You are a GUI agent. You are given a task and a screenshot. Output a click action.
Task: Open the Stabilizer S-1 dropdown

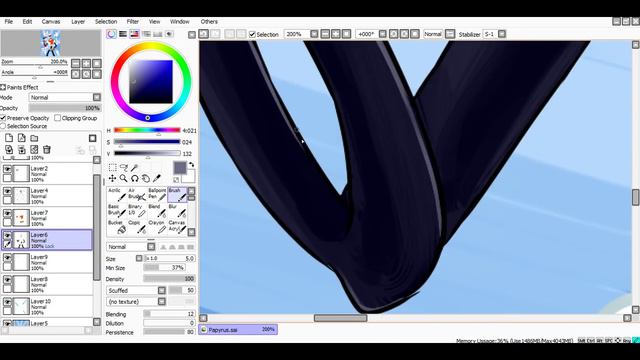click(502, 34)
